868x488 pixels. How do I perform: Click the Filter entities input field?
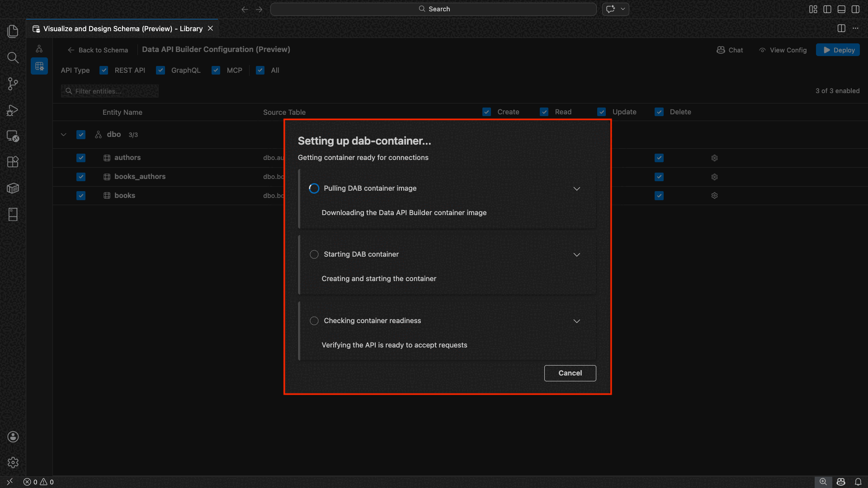110,91
